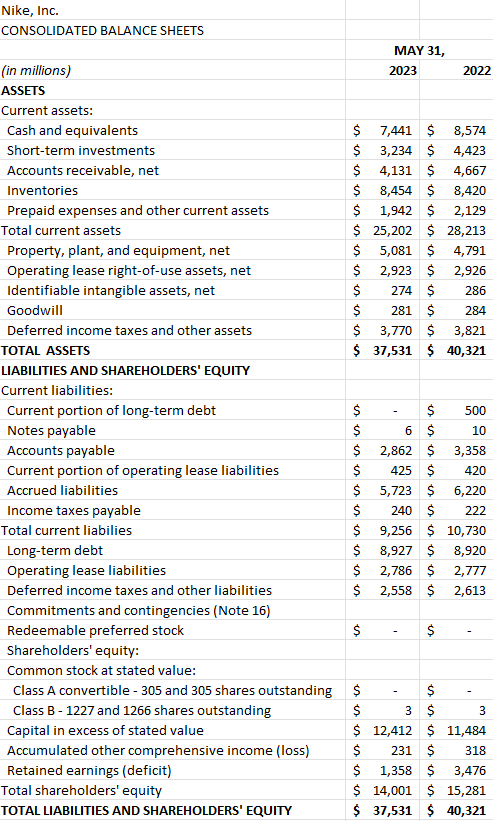This screenshot has width=493, height=821.
Task: Click the 'MAY 31,' column header
Action: click(419, 51)
